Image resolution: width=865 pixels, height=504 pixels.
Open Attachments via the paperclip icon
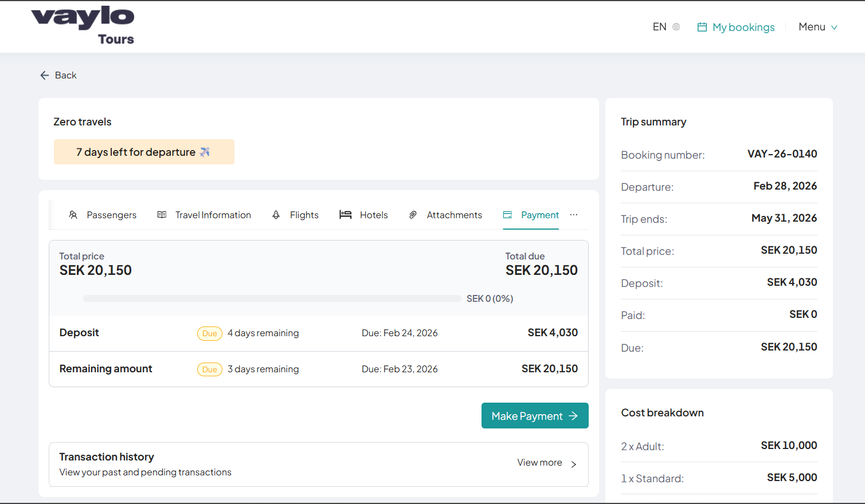coord(413,214)
